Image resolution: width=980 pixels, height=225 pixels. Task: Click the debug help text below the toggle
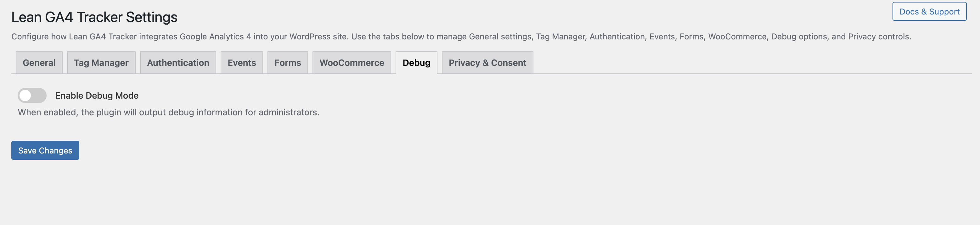[x=169, y=112]
